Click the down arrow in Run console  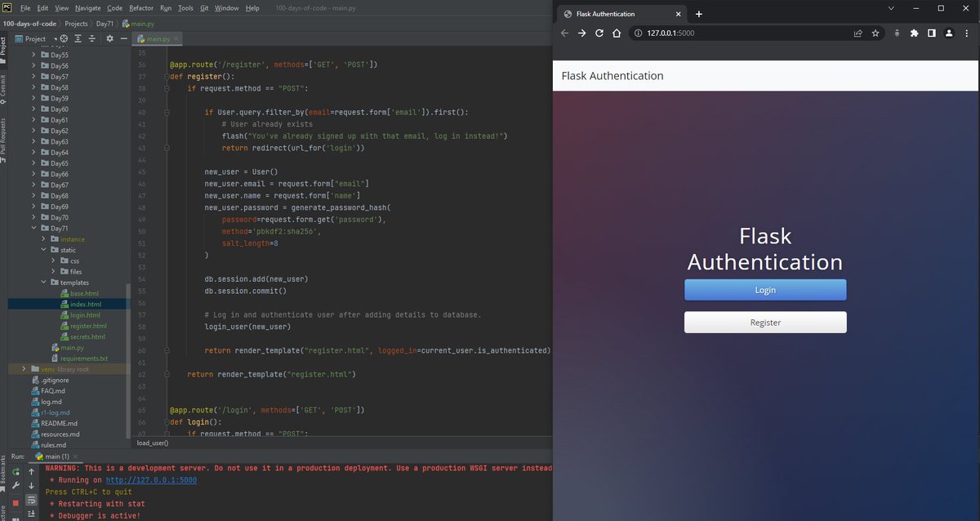pyautogui.click(x=31, y=485)
